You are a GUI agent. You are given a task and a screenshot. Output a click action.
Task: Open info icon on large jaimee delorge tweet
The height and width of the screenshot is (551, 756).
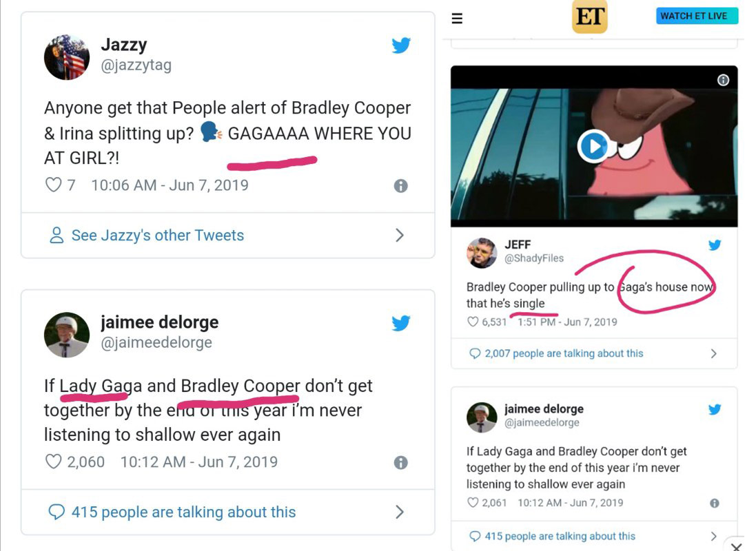(400, 463)
